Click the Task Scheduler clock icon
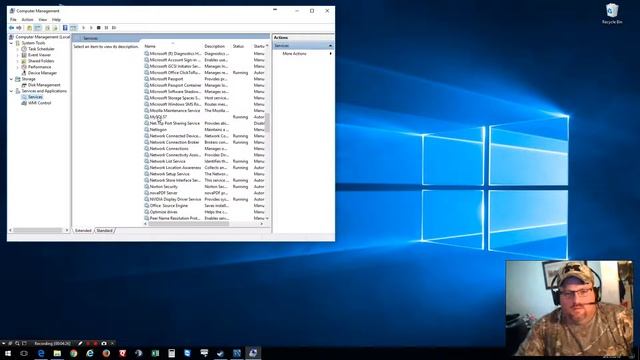This screenshot has width=640, height=360. [x=24, y=49]
